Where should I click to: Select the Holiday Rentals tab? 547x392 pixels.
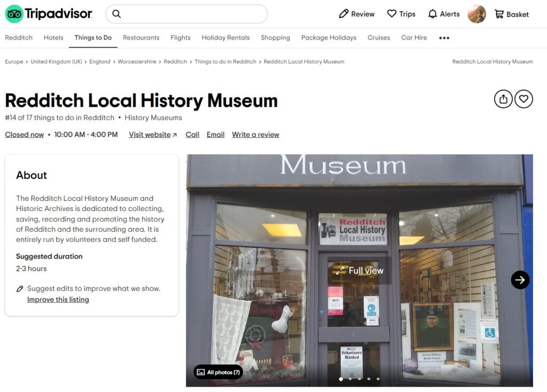pos(226,38)
